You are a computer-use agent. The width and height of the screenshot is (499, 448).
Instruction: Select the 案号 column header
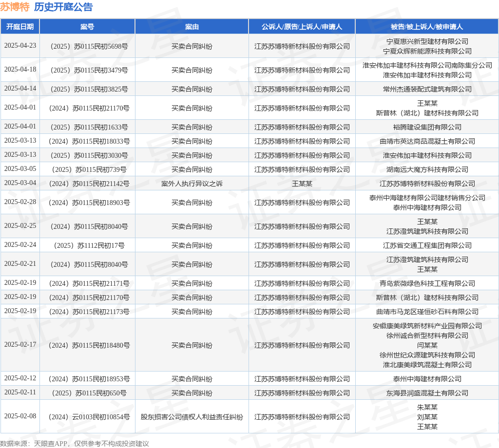(x=87, y=27)
